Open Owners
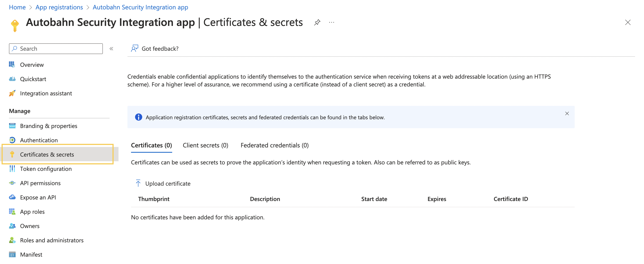The image size is (644, 264). [30, 226]
